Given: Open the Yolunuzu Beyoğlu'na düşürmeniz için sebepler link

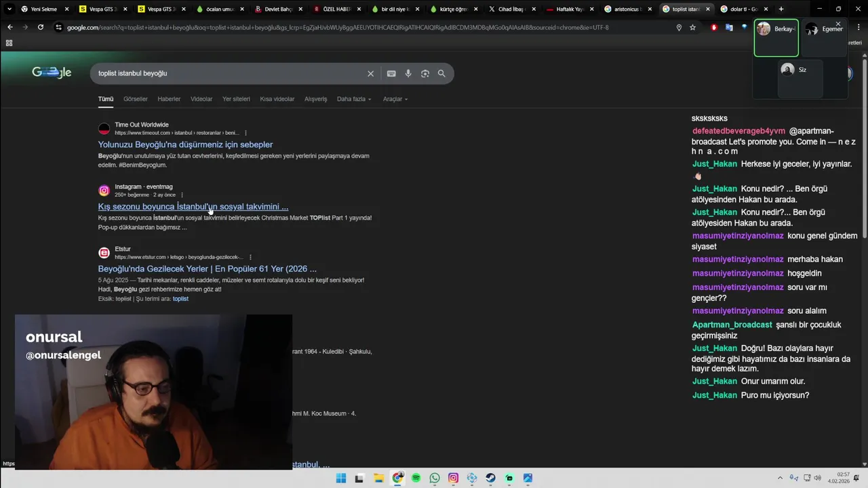Looking at the screenshot, I should tap(185, 144).
